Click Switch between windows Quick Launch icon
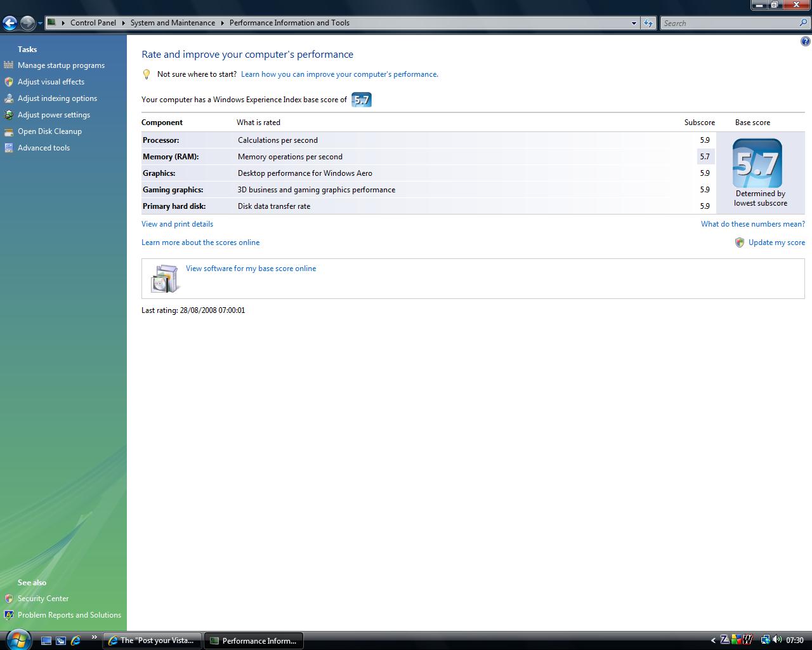 coord(61,640)
